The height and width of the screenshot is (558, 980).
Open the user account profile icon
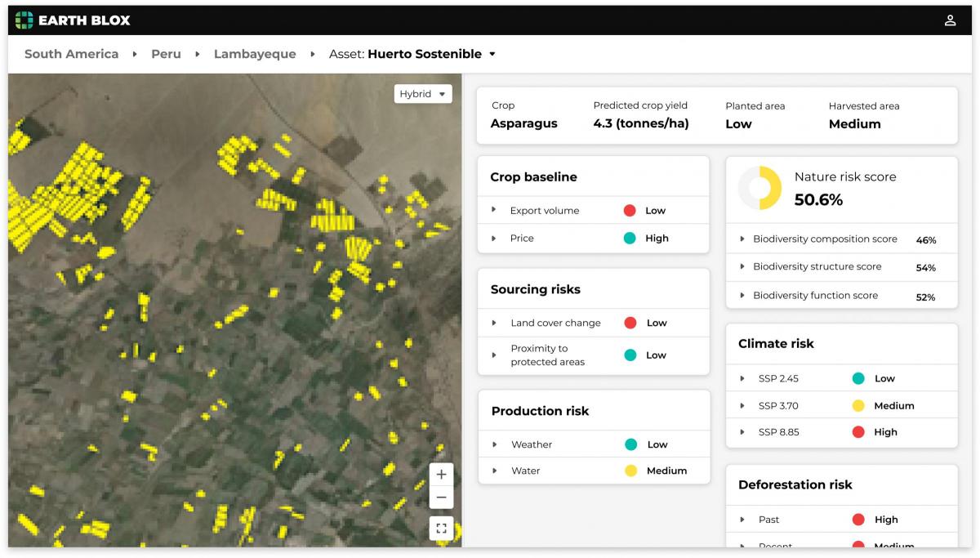950,20
